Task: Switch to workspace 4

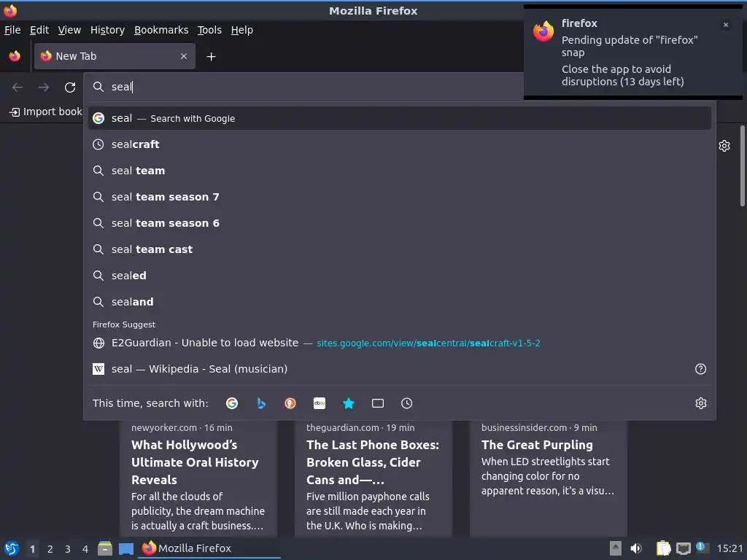Action: 85,549
